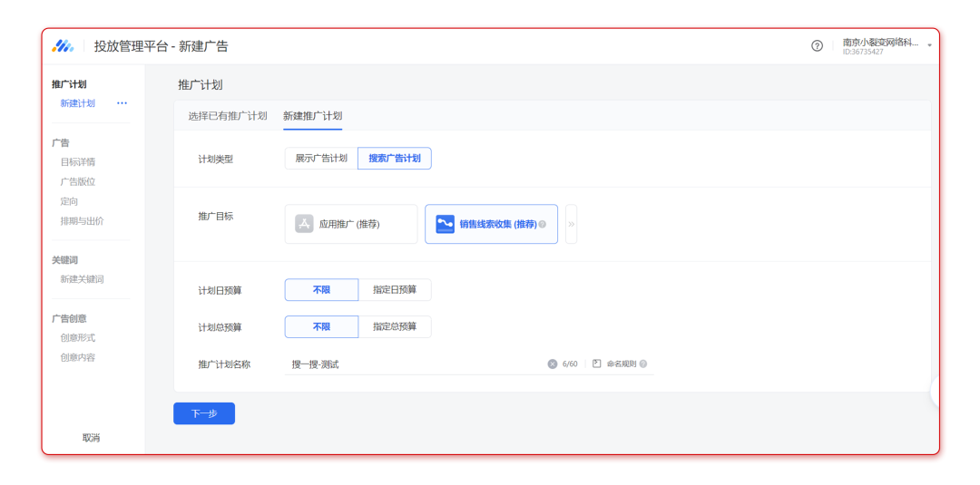Switch to 选择已有推广计划 tab
This screenshot has width=980, height=485.
[x=228, y=116]
